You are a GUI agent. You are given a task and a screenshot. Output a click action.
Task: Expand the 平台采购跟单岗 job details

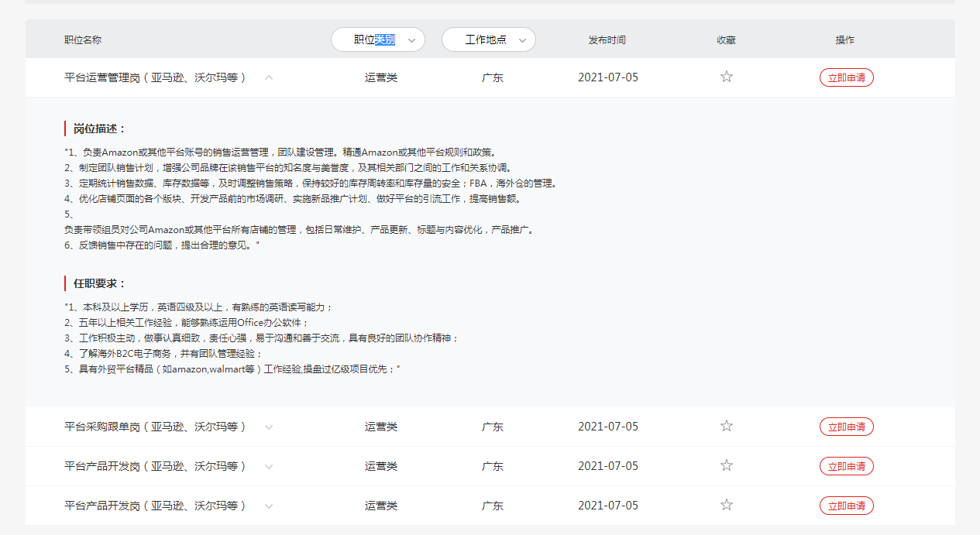(268, 426)
